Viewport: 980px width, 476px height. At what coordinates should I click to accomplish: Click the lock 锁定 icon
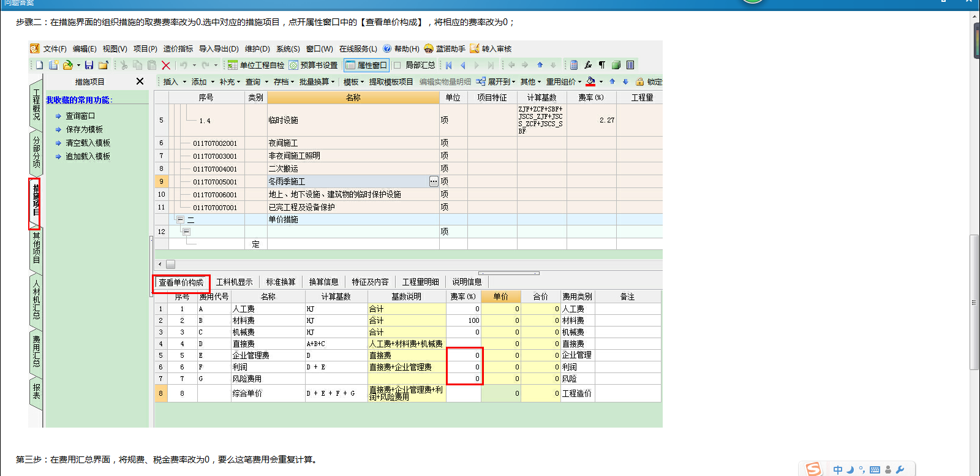(x=640, y=81)
